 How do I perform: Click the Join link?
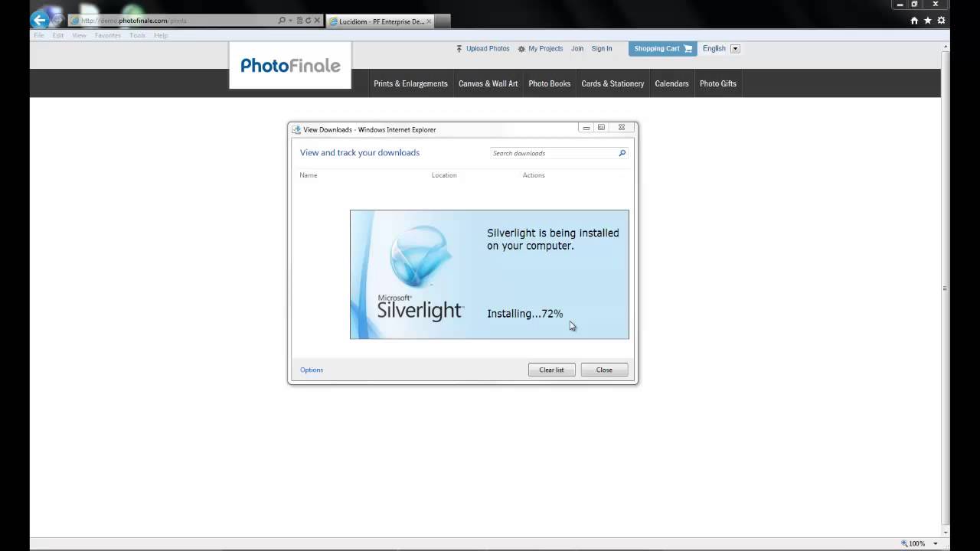coord(577,49)
